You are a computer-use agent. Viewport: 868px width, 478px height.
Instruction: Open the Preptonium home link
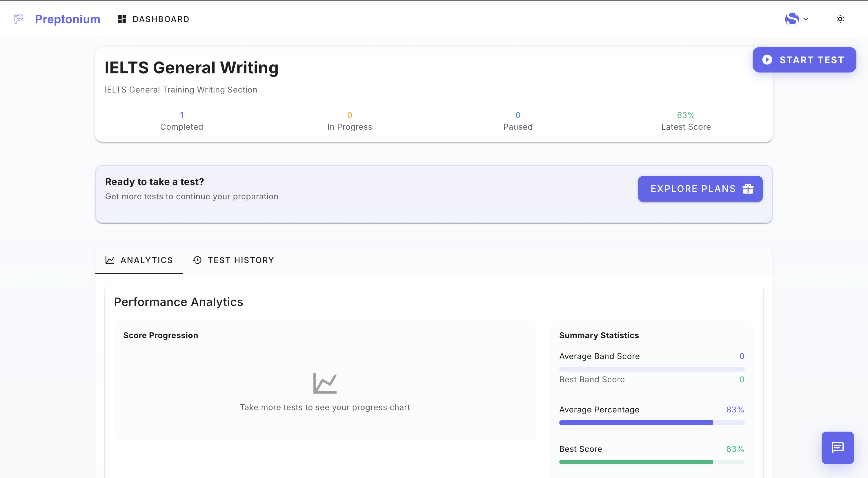coord(67,19)
